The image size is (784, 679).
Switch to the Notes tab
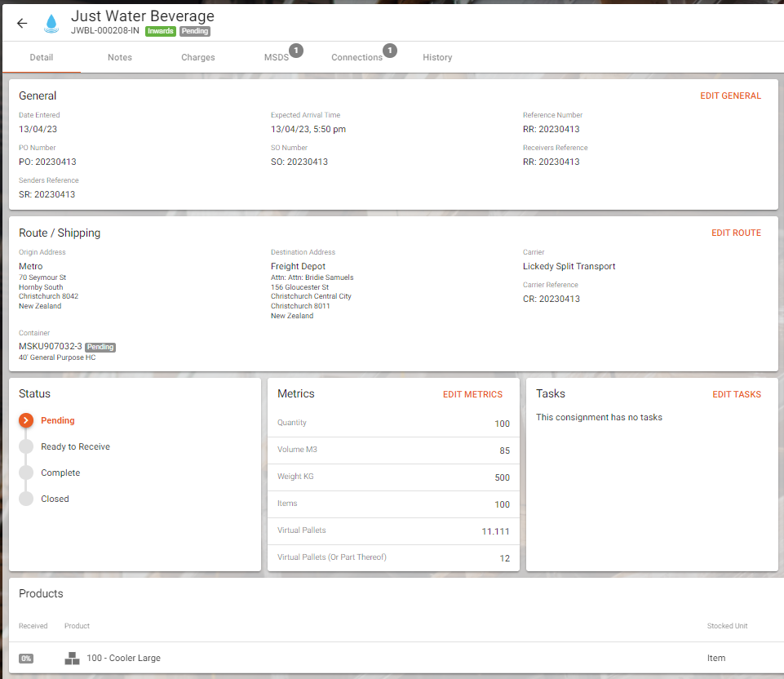(x=120, y=57)
